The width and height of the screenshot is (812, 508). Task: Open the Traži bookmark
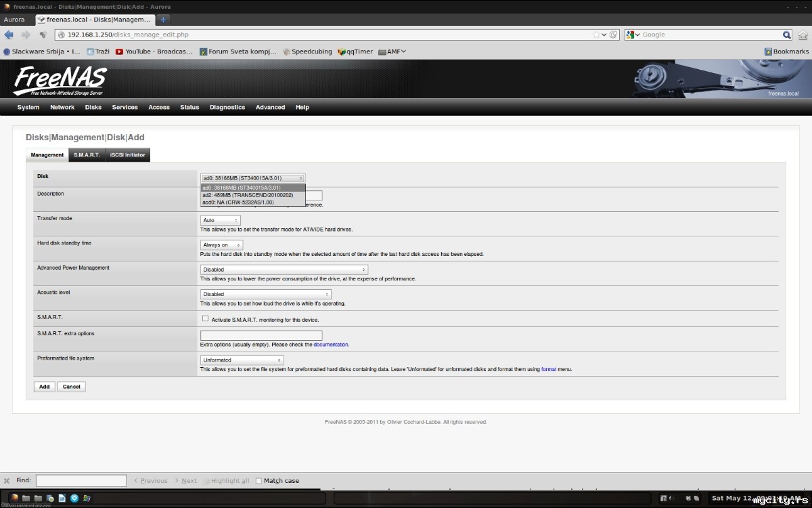(98, 51)
